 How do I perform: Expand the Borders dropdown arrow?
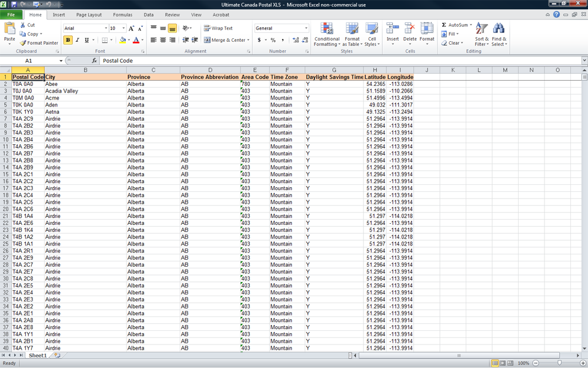pos(111,40)
